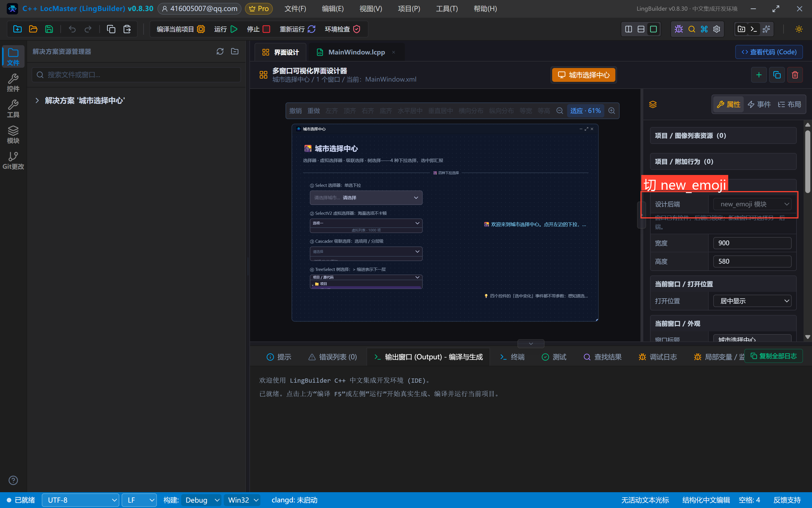The width and height of the screenshot is (812, 508).
Task: Duplicate window with copy icon
Action: point(777,75)
